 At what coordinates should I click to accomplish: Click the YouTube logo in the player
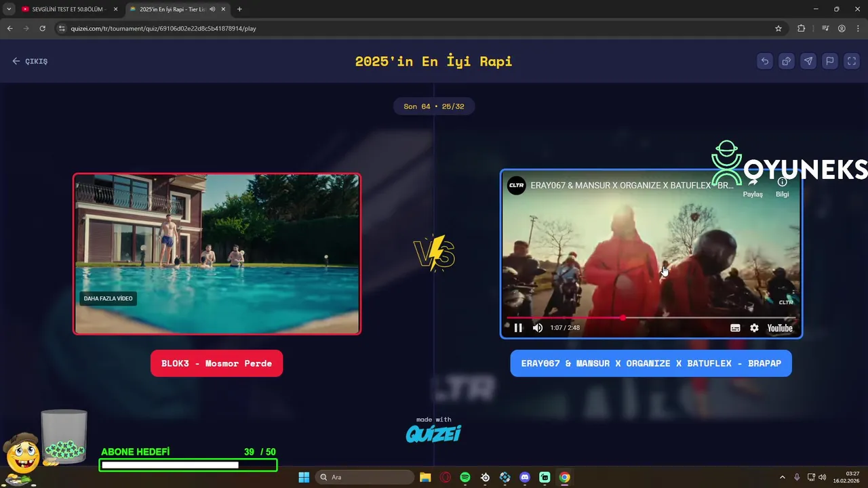(x=780, y=328)
